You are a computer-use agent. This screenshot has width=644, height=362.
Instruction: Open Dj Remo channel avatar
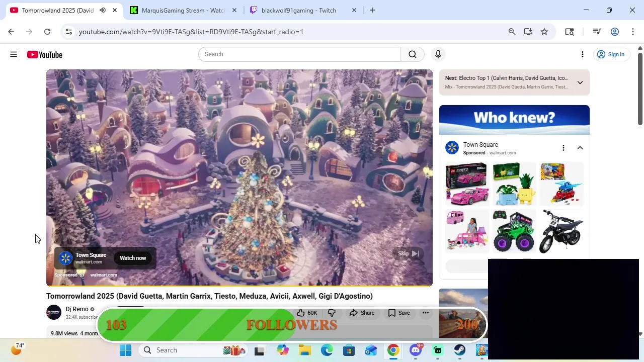pos(54,312)
